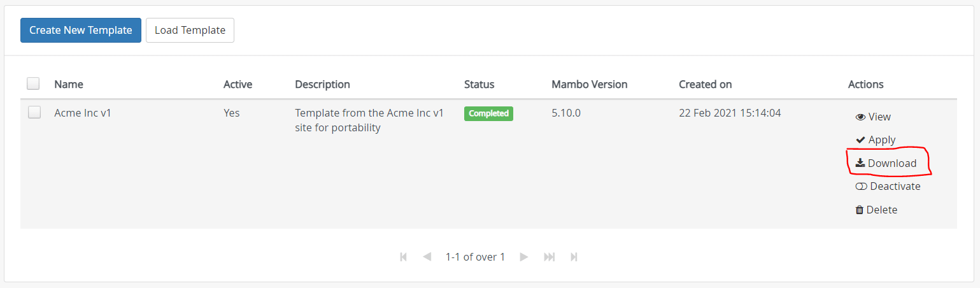The width and height of the screenshot is (980, 288).
Task: Click the green Completed status badge
Action: click(488, 113)
